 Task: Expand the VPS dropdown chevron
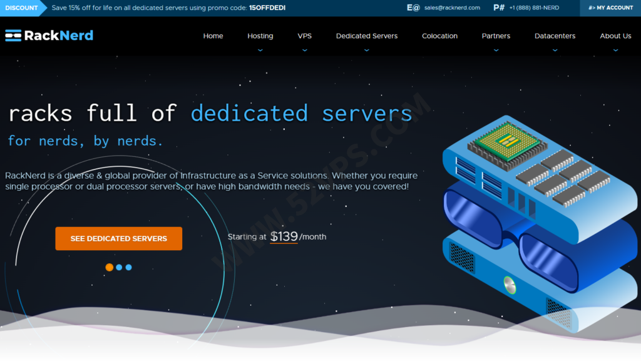pos(305,50)
